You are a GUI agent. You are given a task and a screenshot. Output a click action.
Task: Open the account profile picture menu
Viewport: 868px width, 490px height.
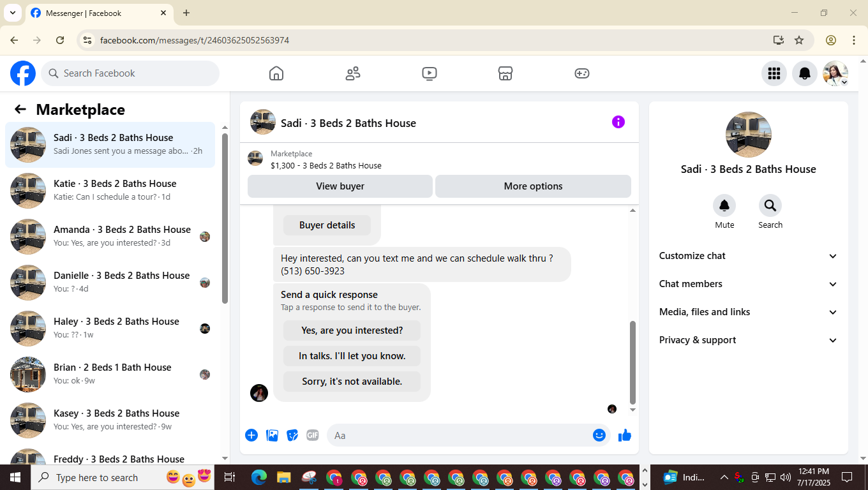click(835, 73)
